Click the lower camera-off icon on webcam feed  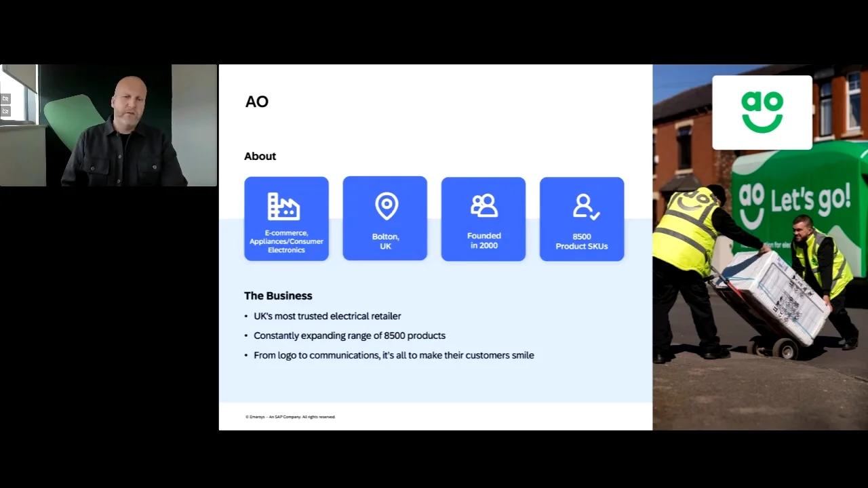coord(5,111)
